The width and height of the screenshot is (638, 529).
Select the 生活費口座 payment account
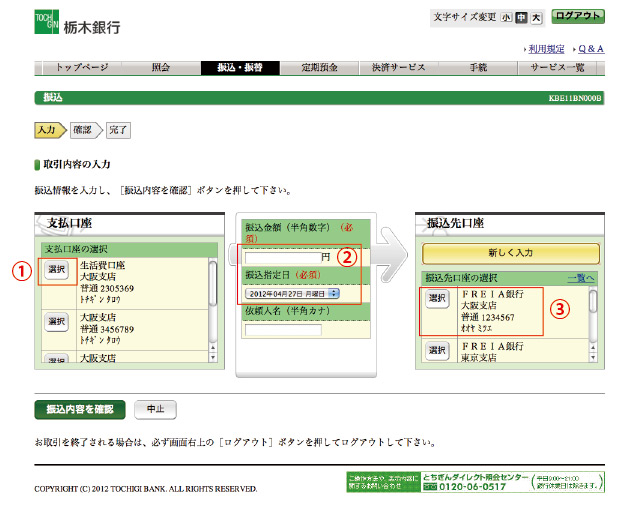point(56,270)
